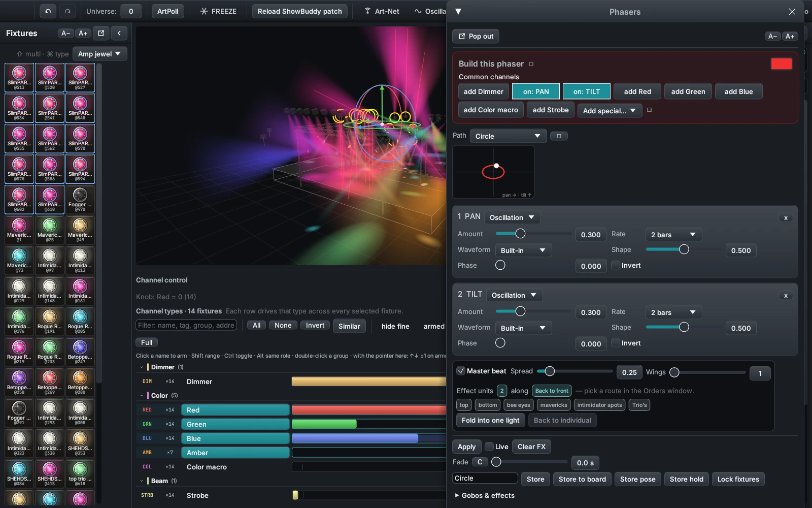Toggle off the on: PAN channel

pyautogui.click(x=536, y=91)
